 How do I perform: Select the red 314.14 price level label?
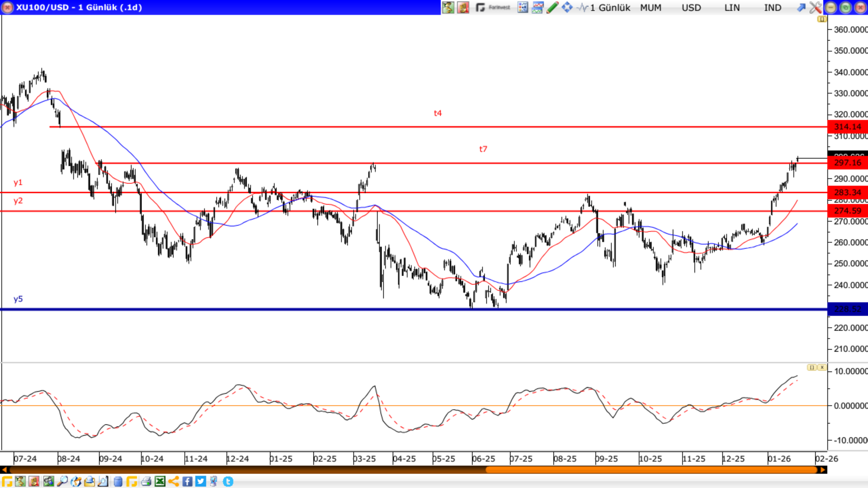point(847,127)
